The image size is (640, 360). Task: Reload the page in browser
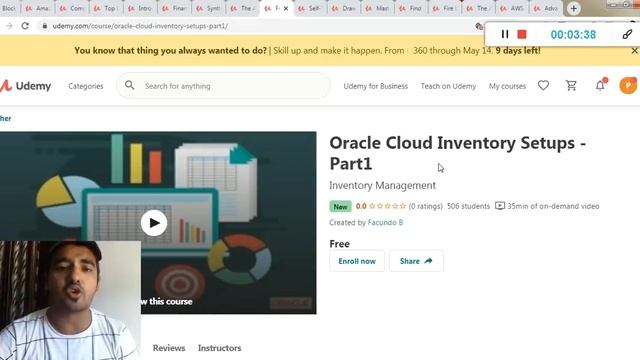pos(25,26)
